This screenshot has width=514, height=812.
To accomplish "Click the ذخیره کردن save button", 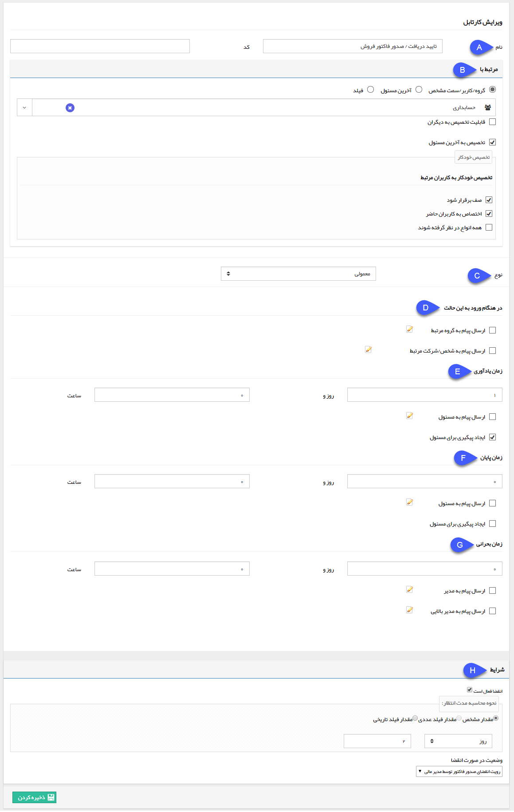I will pyautogui.click(x=34, y=797).
